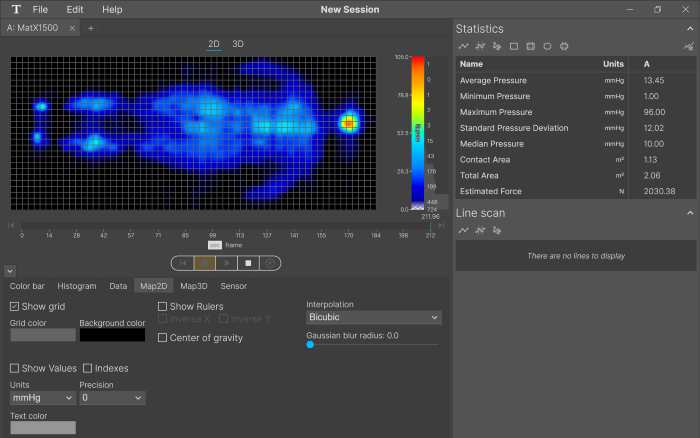Click the Name column header
The height and width of the screenshot is (438, 700).
(471, 64)
